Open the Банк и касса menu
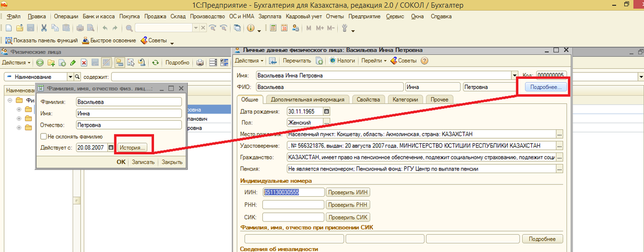This screenshot has height=252, width=644. pos(98,16)
